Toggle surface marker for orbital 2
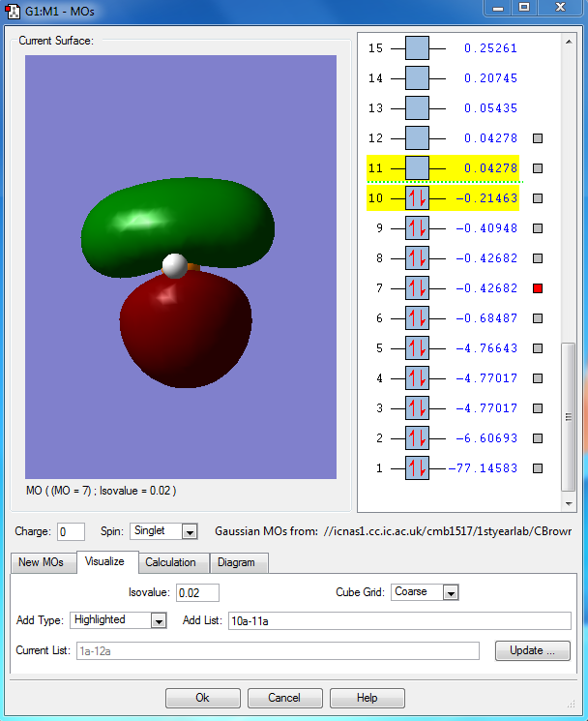Viewport: 588px width, 721px height. coord(538,438)
